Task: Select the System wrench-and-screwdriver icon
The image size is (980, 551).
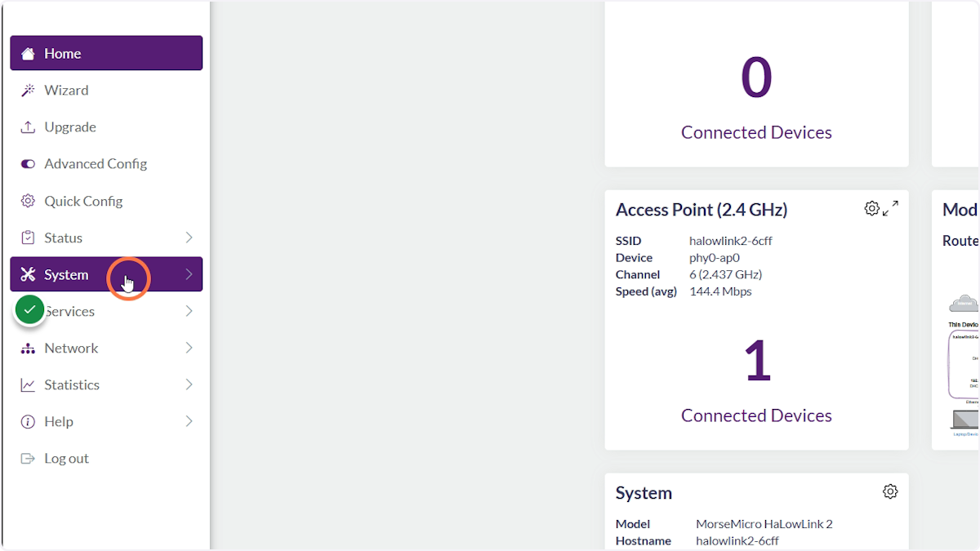Action: [28, 274]
